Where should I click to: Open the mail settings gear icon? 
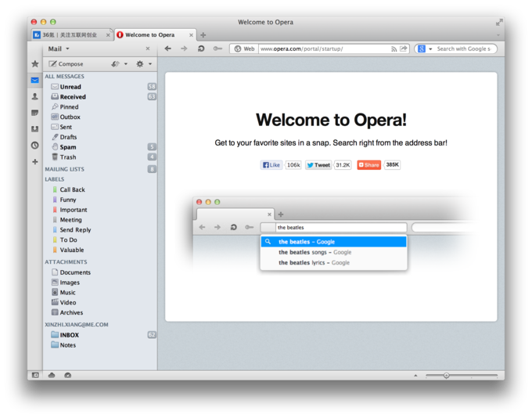(x=140, y=64)
